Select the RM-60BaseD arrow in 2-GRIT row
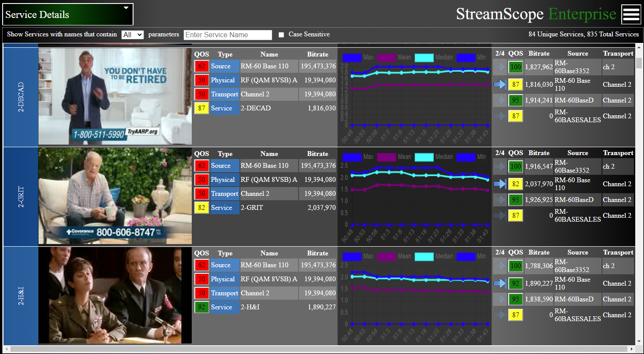Screen dimensions: 644x354 499,200
